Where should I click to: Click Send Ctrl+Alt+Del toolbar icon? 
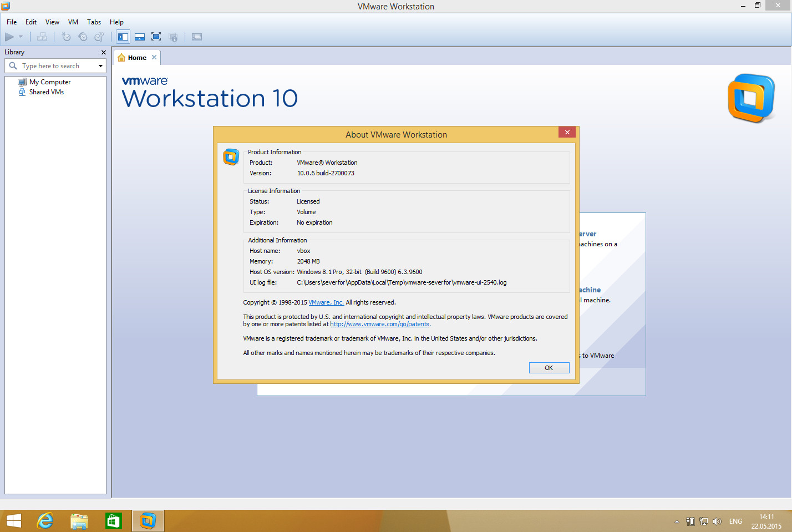[42, 37]
